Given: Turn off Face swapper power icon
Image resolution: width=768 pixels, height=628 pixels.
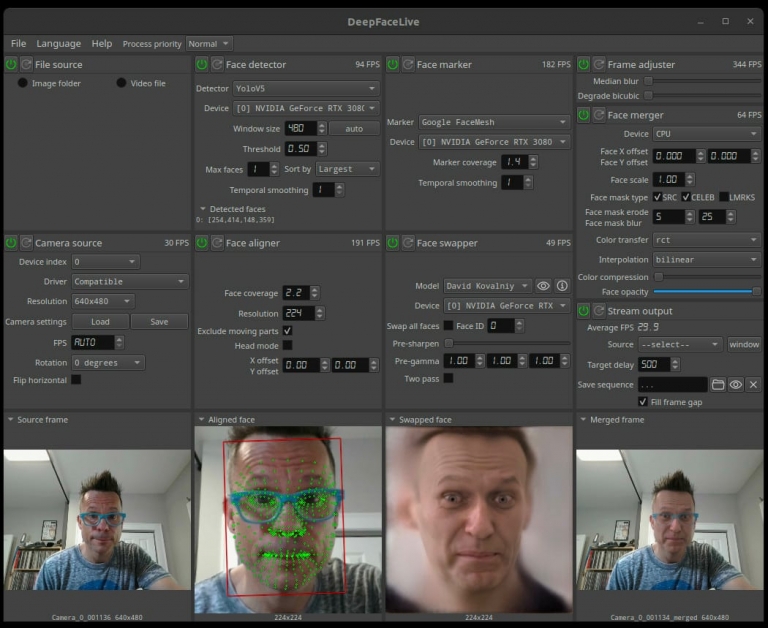Looking at the screenshot, I should click(393, 243).
